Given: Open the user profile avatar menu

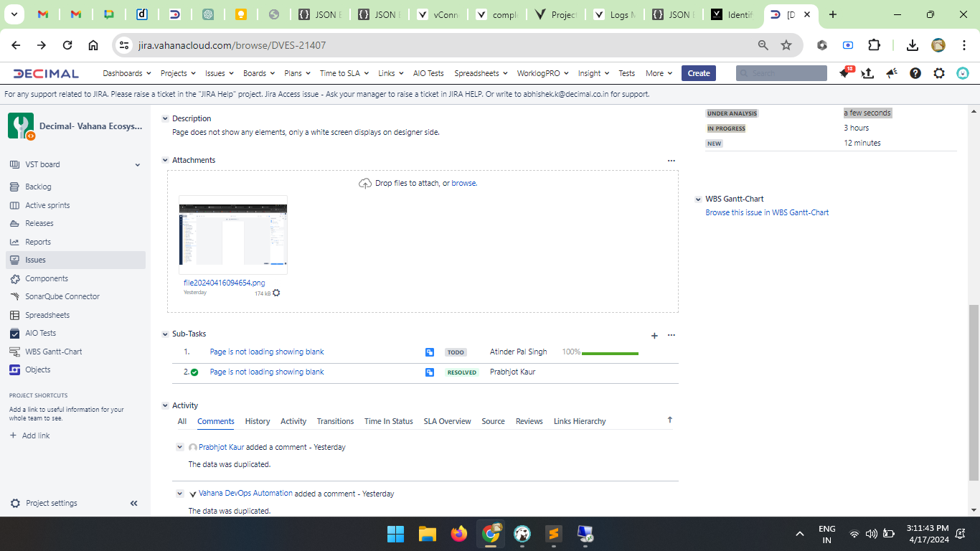Looking at the screenshot, I should (963, 73).
